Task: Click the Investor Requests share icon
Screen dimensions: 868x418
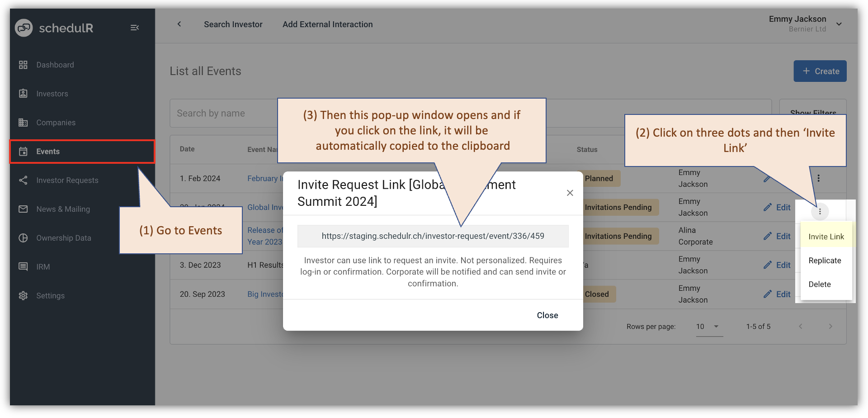Action: (23, 180)
